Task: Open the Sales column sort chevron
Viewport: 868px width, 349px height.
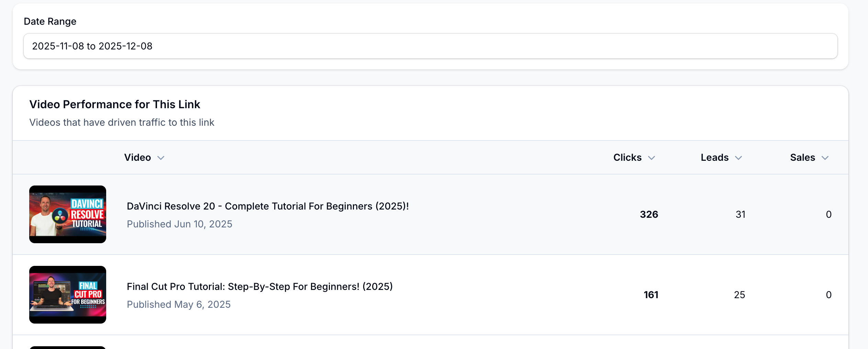Action: coord(825,158)
